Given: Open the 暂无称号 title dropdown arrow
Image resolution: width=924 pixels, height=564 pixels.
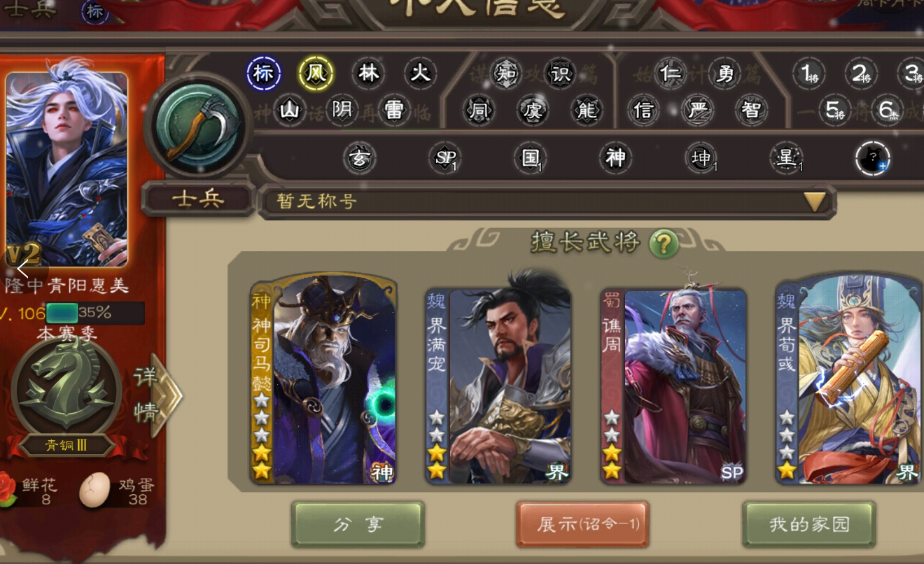Looking at the screenshot, I should pyautogui.click(x=815, y=202).
